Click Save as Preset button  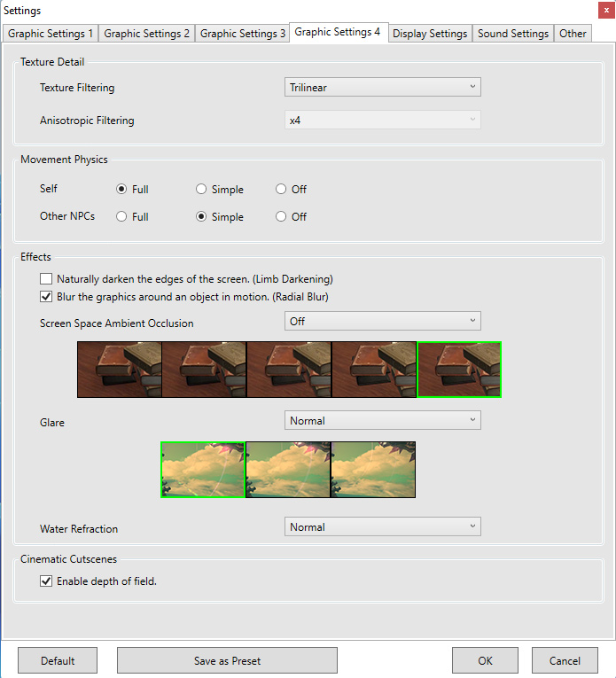[228, 660]
